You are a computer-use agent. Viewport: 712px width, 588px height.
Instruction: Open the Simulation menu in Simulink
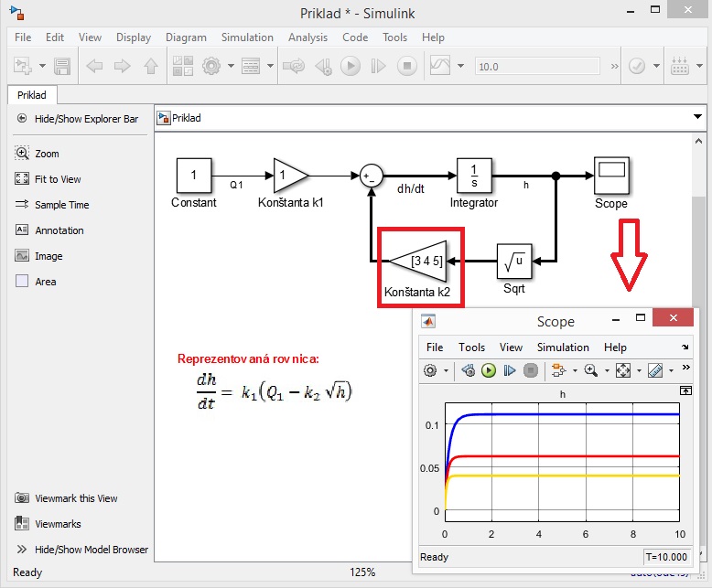(247, 37)
